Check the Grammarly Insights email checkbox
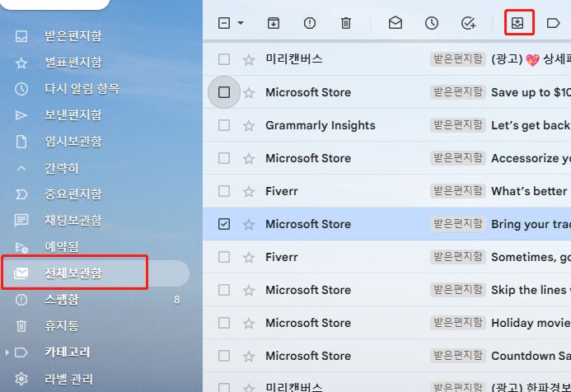The width and height of the screenshot is (571, 392). tap(224, 125)
